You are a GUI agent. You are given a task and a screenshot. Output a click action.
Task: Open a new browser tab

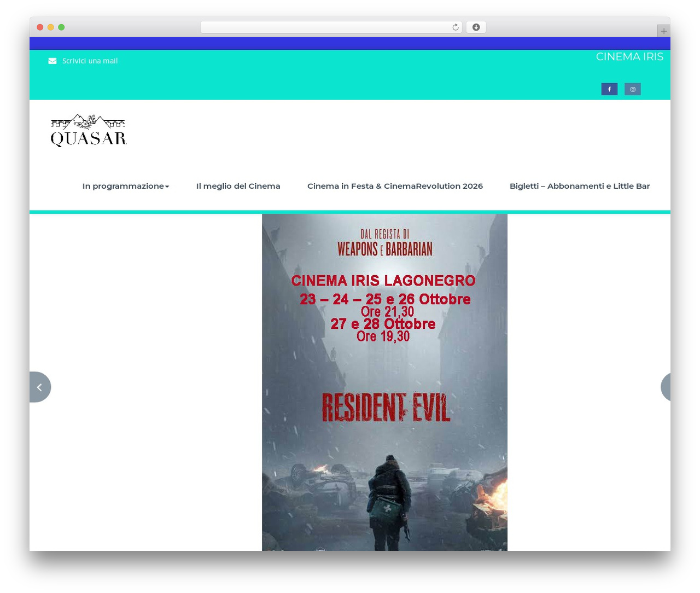click(663, 31)
